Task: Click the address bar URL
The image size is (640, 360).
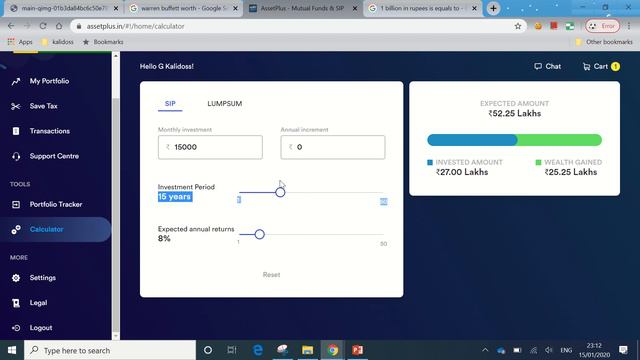Action: [x=136, y=26]
